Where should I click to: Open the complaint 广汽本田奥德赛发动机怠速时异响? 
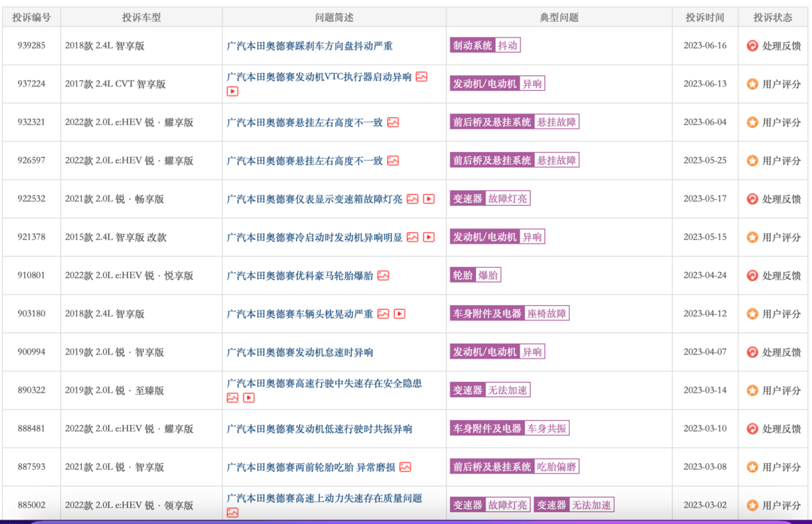click(300, 353)
